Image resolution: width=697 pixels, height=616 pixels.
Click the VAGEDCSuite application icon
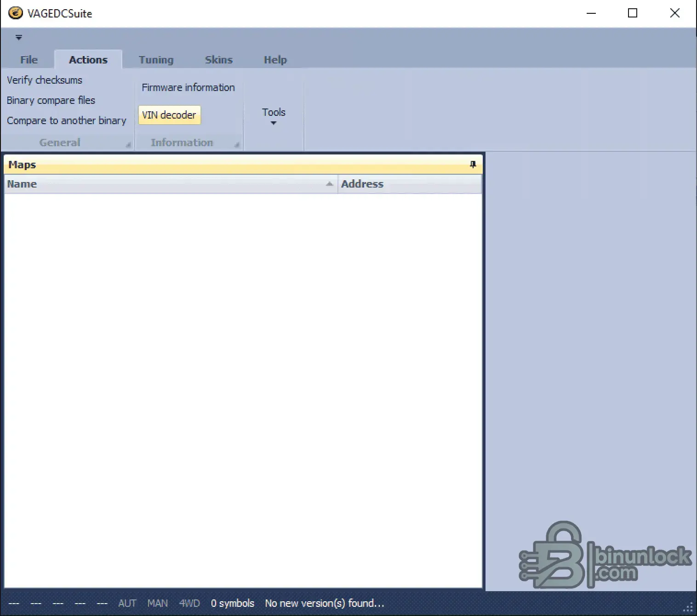point(15,13)
